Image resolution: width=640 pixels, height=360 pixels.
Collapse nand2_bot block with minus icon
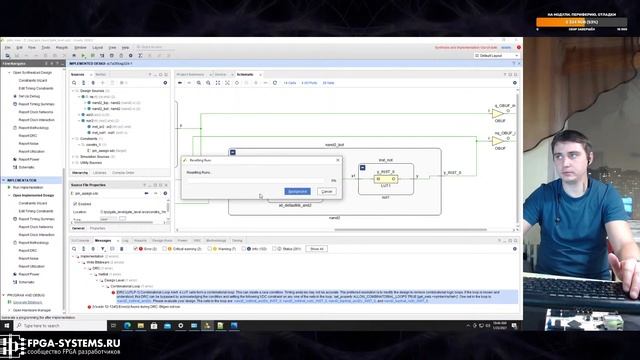pyautogui.click(x=233, y=152)
